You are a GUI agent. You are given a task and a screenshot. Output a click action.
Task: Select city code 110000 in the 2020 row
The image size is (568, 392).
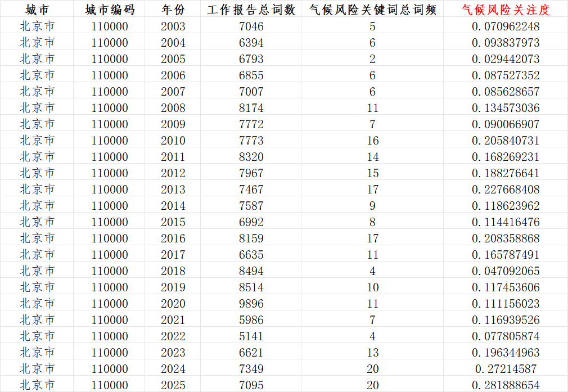(x=110, y=304)
